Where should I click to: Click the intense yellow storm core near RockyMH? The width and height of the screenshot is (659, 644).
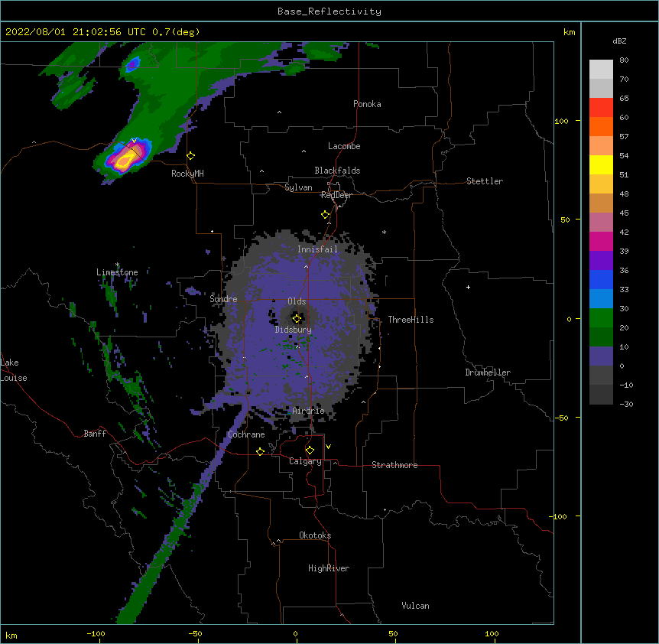click(125, 160)
